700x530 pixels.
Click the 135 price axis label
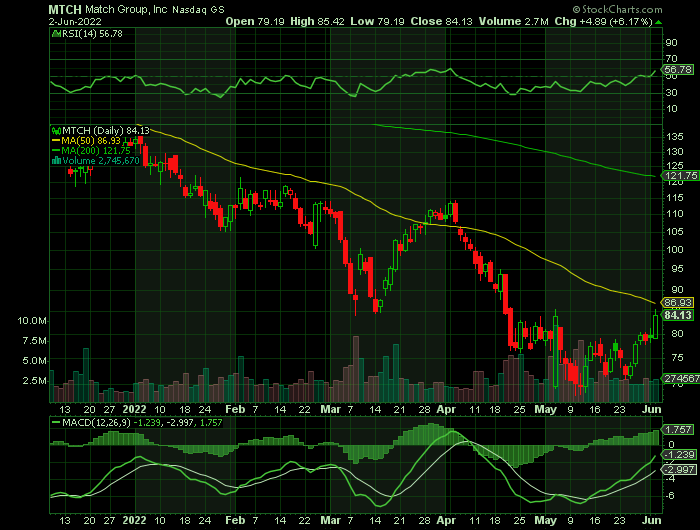[x=675, y=137]
